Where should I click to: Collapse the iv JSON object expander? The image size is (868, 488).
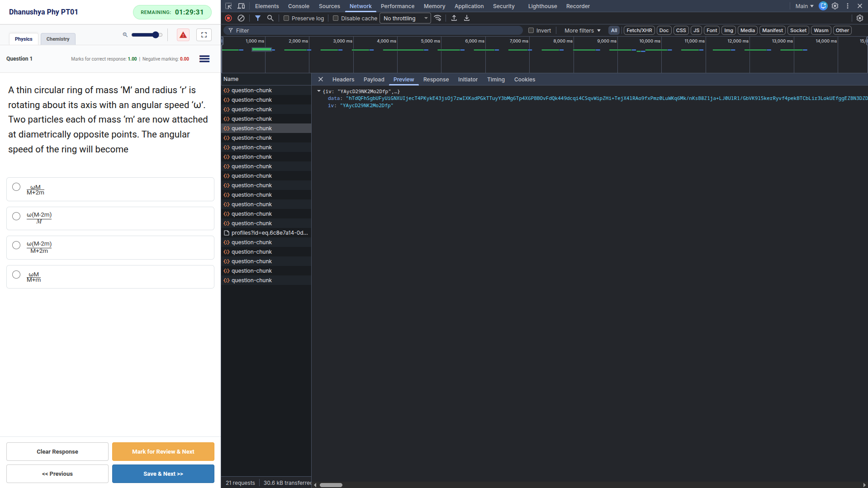[319, 91]
